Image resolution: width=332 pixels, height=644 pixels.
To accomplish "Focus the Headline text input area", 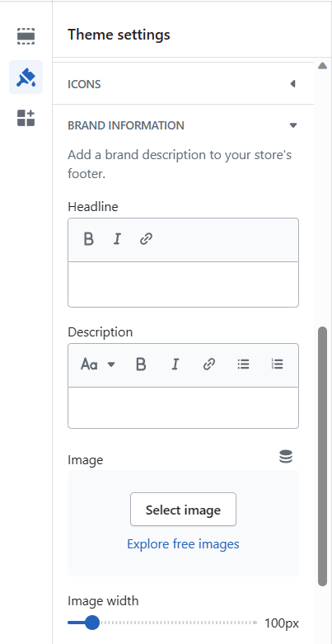I will click(x=183, y=284).
